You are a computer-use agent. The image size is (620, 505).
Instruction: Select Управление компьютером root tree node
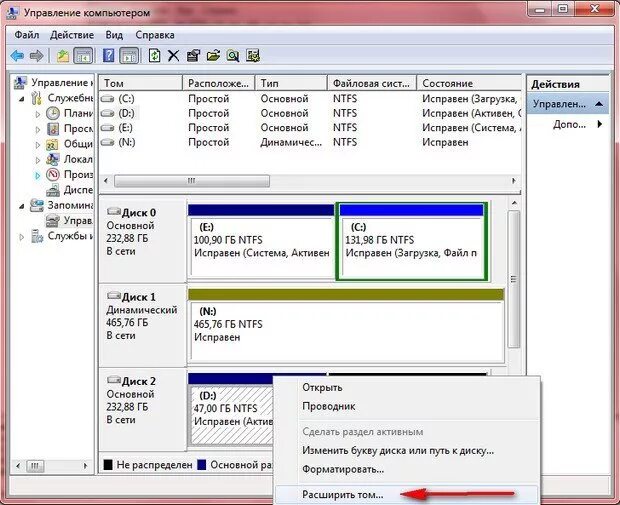click(54, 83)
